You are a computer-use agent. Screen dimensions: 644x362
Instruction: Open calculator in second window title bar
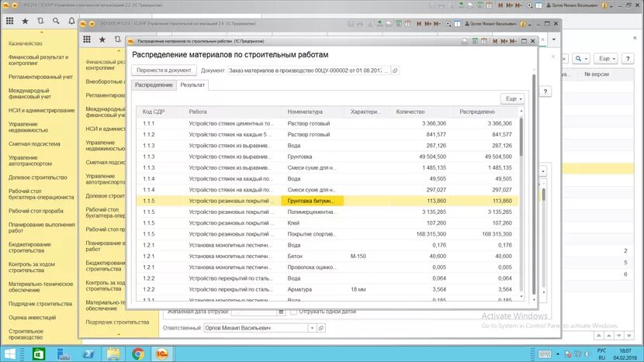(x=398, y=24)
